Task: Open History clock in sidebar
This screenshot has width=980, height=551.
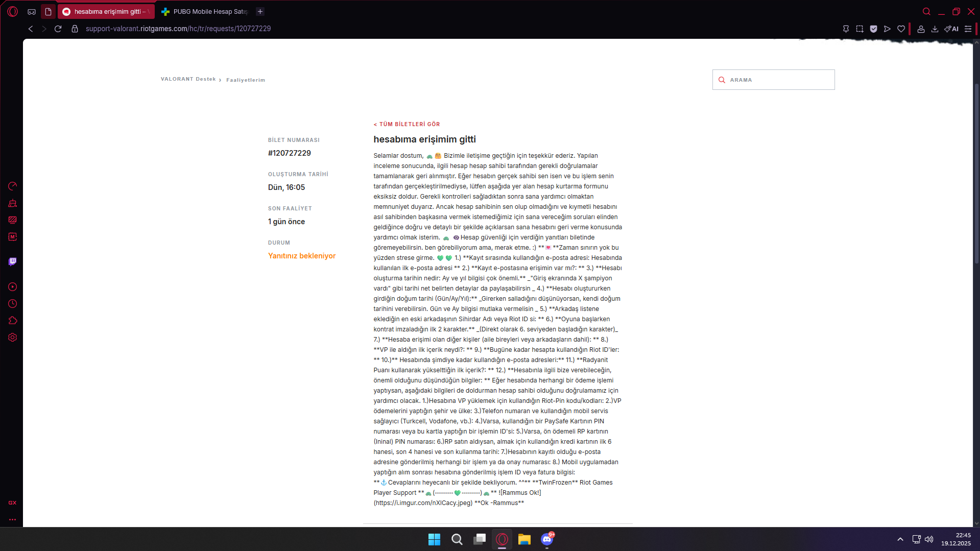Action: pos(13,304)
